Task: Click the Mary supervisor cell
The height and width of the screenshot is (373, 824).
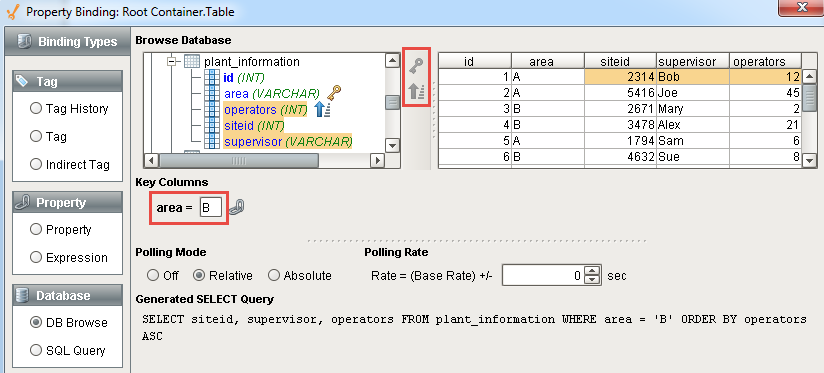Action: pyautogui.click(x=693, y=109)
